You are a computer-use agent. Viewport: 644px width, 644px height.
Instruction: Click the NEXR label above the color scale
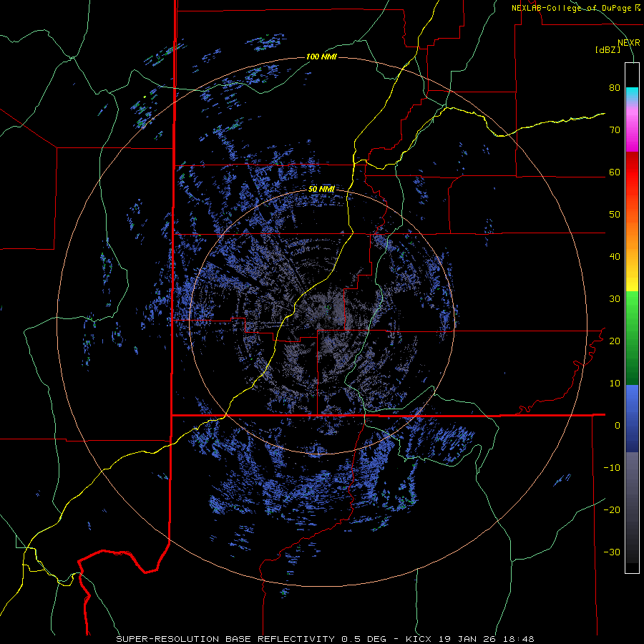click(x=628, y=43)
